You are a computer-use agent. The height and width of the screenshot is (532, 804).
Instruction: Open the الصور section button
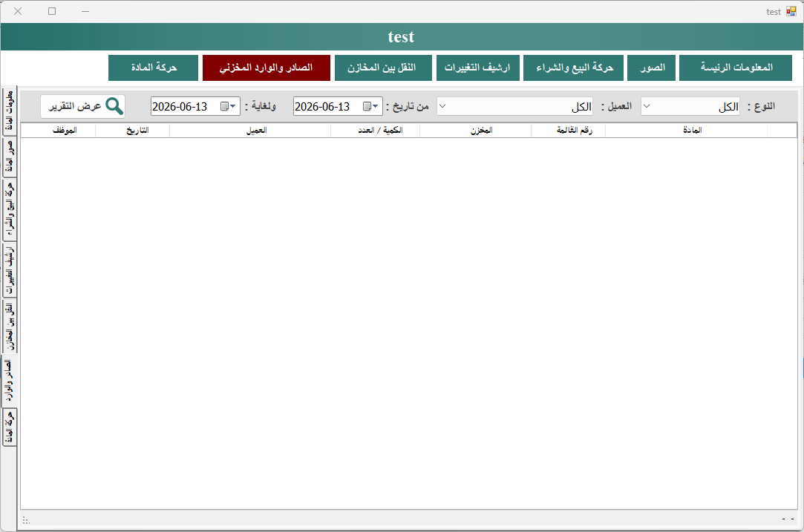(653, 68)
